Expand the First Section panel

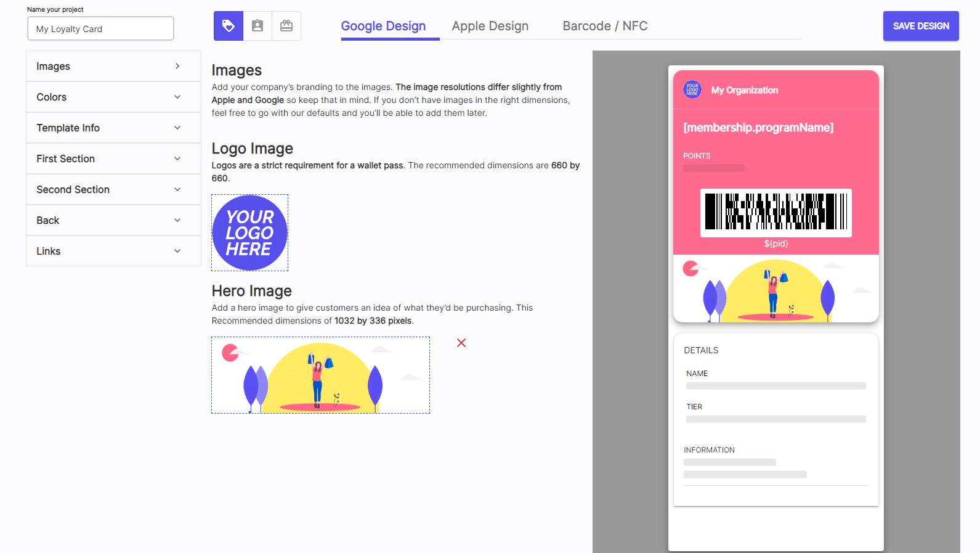click(x=113, y=158)
